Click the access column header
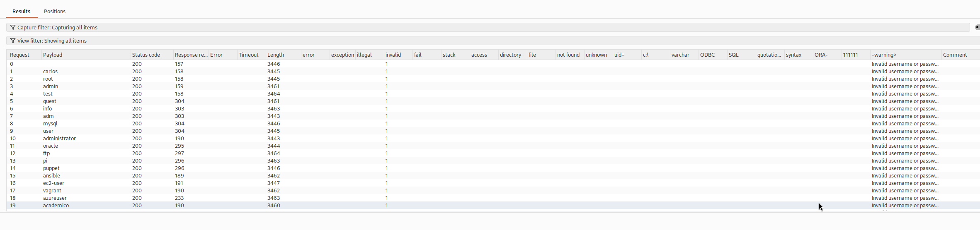The image size is (980, 230). tap(484, 55)
